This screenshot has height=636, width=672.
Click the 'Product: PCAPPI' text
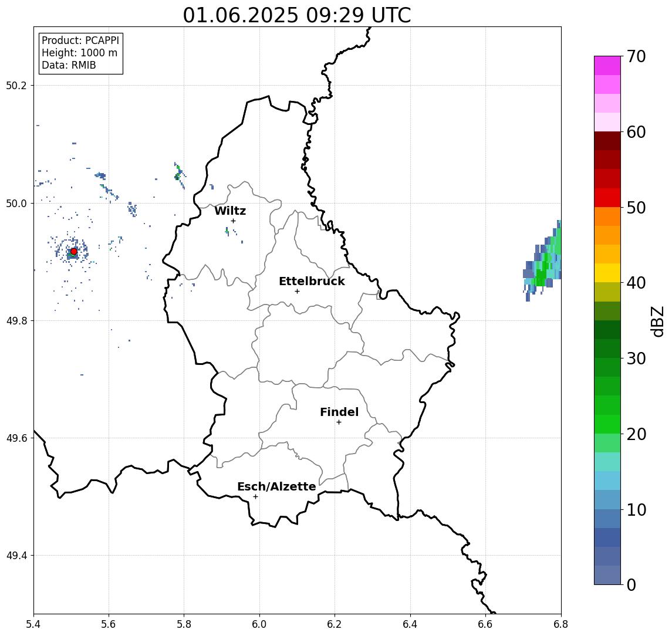(80, 40)
